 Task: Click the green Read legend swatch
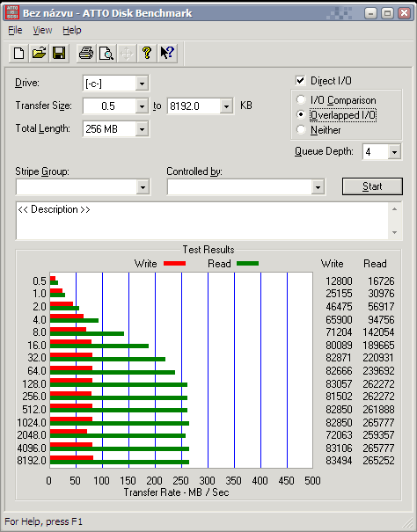point(247,263)
